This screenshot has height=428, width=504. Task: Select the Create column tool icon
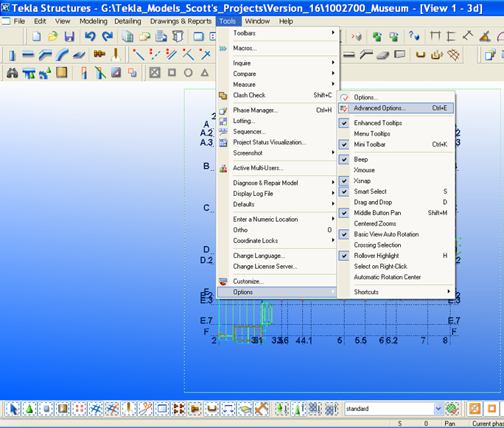(x=12, y=55)
